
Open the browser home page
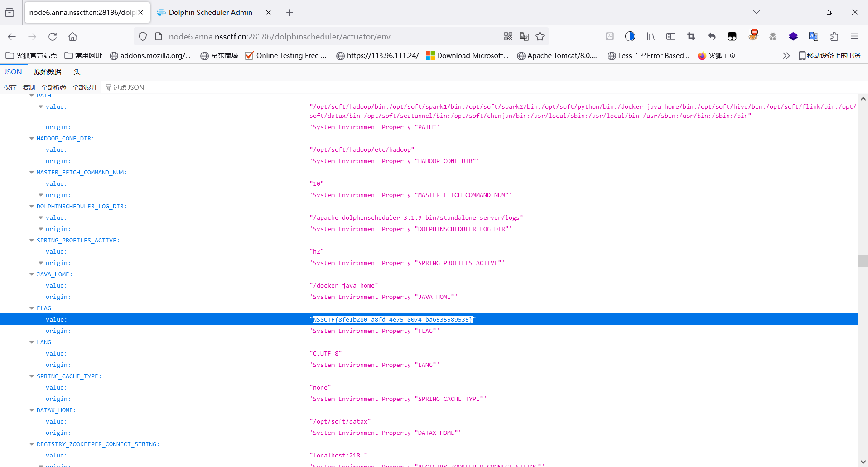72,37
